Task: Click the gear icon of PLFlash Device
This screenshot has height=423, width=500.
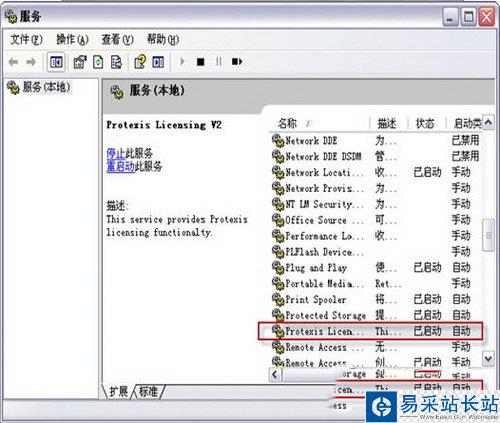Action: pyautogui.click(x=278, y=252)
